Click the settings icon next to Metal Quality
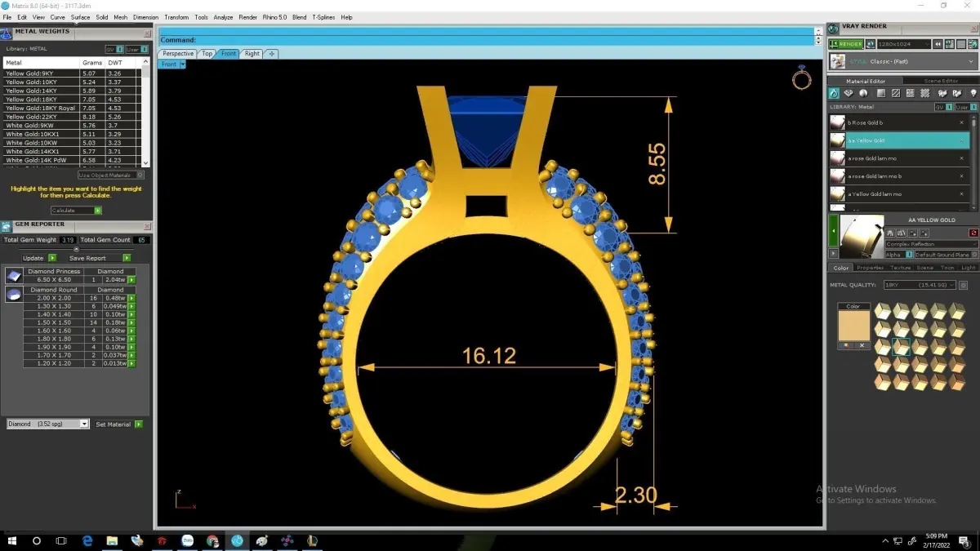Image resolution: width=980 pixels, height=551 pixels. (x=964, y=285)
